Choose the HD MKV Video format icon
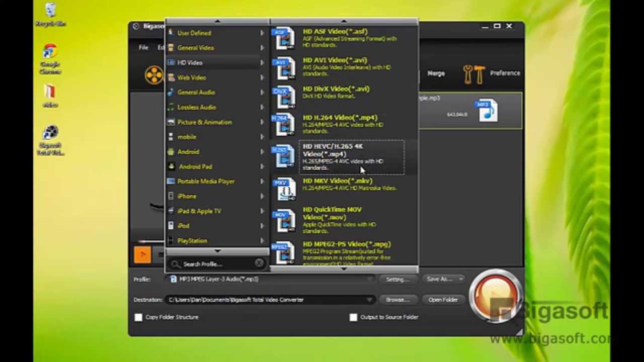Screen dimensions: 644x362 pos(284,189)
